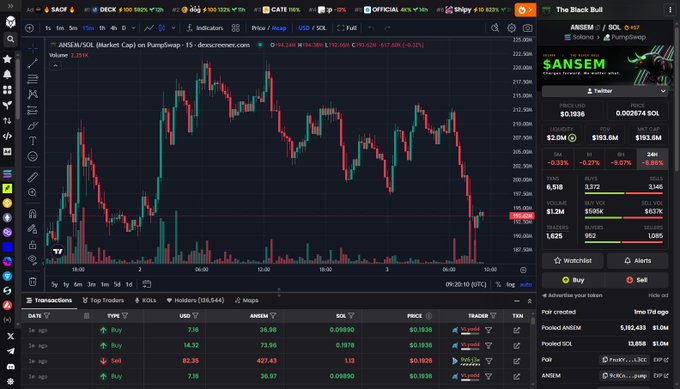Open the more options menu beside The Black Bull

click(x=670, y=10)
